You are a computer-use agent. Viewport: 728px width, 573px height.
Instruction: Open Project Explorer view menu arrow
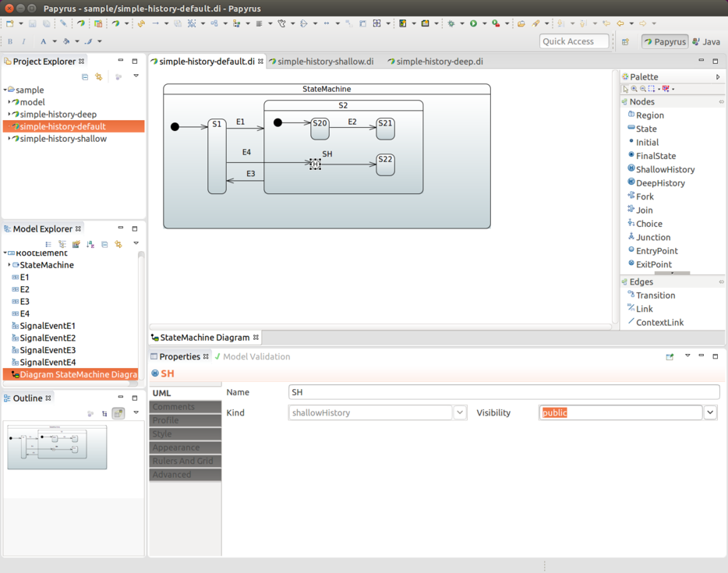(136, 76)
